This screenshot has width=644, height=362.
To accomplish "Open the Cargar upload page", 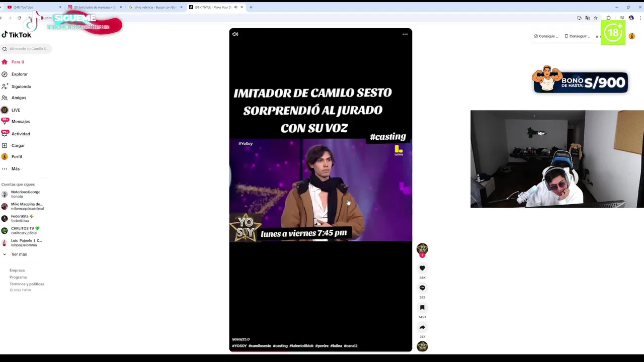I will pyautogui.click(x=18, y=145).
